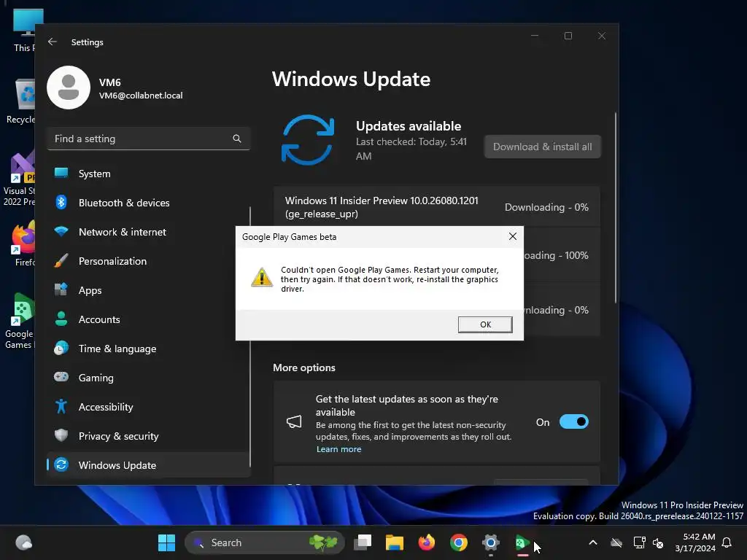Click the Settings gear in taskbar
Image resolution: width=747 pixels, height=560 pixels.
click(491, 542)
